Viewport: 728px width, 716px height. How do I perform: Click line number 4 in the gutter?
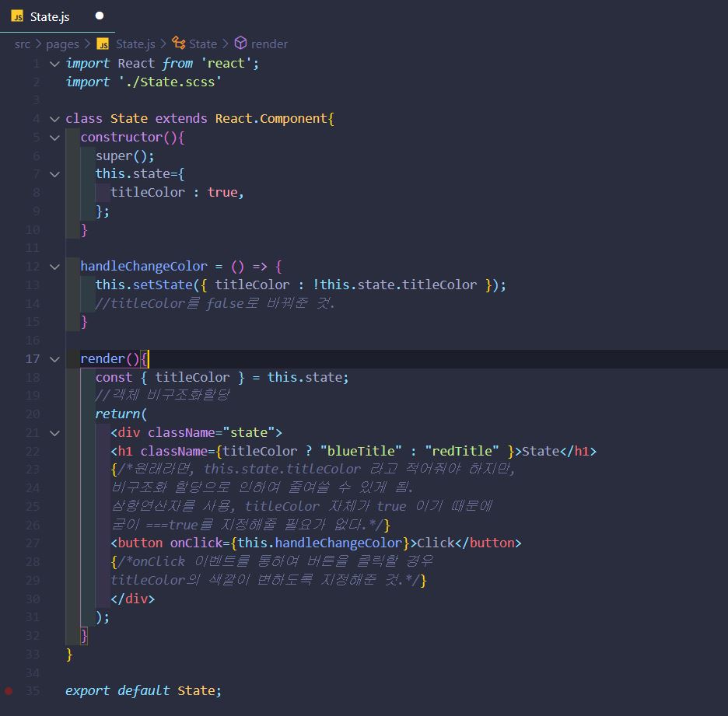tap(37, 119)
